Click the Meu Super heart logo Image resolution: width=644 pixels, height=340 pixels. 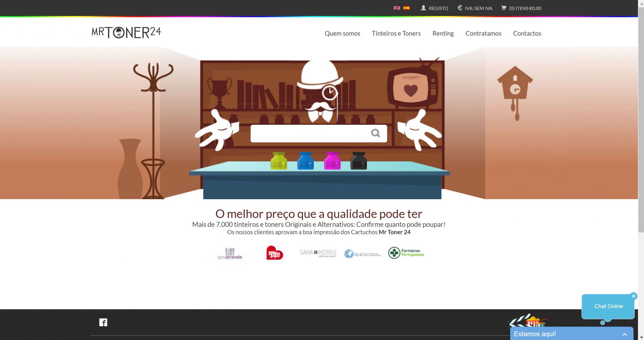click(x=274, y=253)
